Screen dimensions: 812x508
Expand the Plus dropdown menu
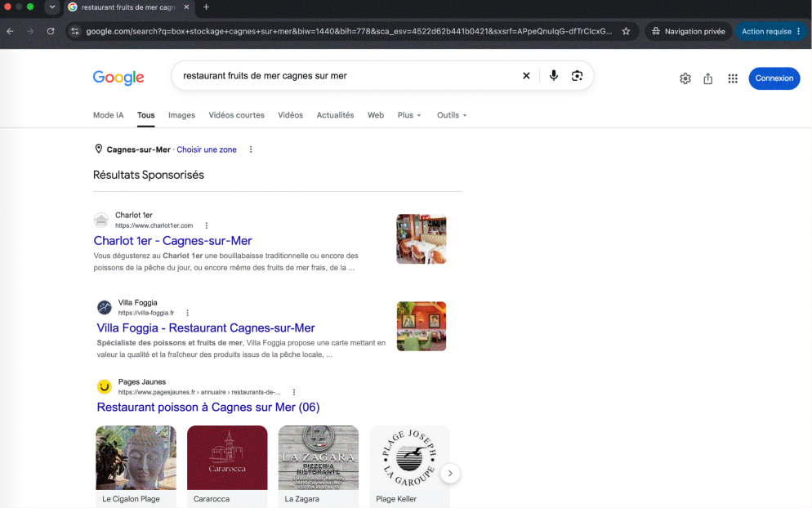pyautogui.click(x=409, y=115)
